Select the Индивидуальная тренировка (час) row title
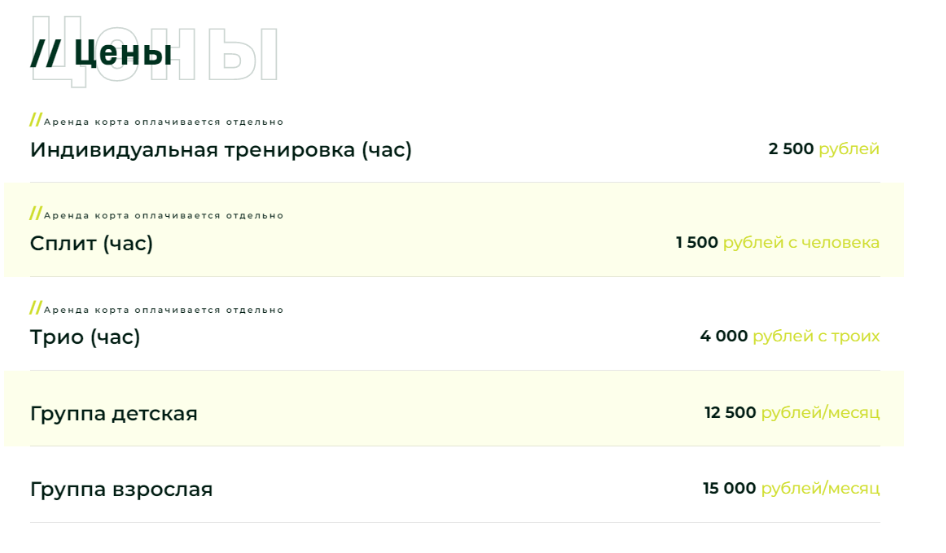946x553 pixels. pos(221,150)
